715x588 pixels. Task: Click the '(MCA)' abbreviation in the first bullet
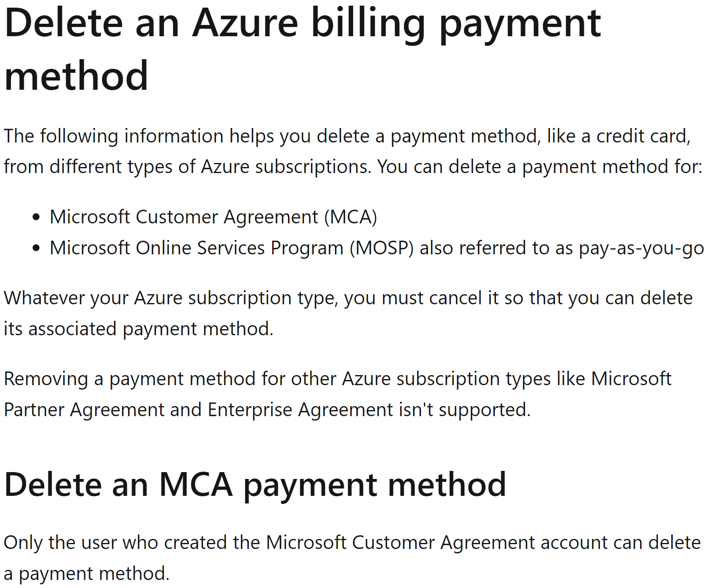(350, 217)
